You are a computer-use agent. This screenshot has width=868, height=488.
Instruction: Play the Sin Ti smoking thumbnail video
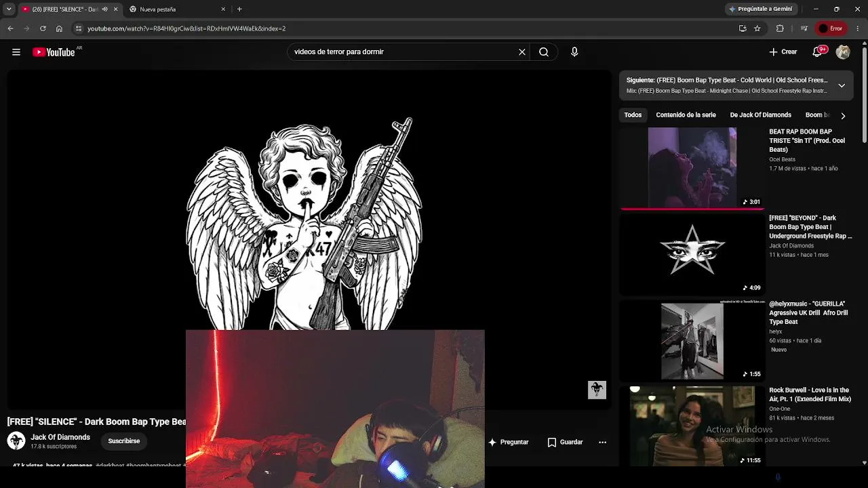[x=692, y=167]
